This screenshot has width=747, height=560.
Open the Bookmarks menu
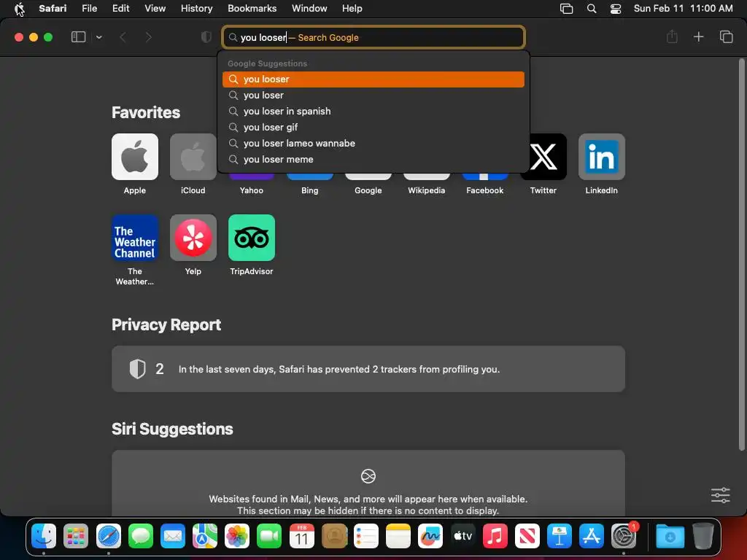252,9
